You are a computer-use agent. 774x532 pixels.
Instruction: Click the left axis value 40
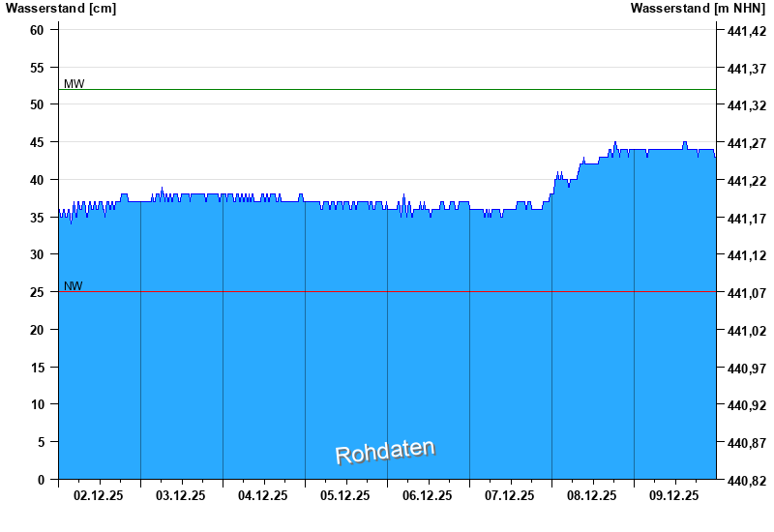[x=37, y=180]
